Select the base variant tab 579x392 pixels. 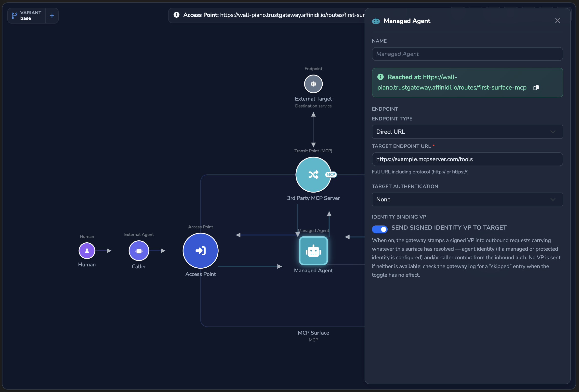pyautogui.click(x=27, y=16)
